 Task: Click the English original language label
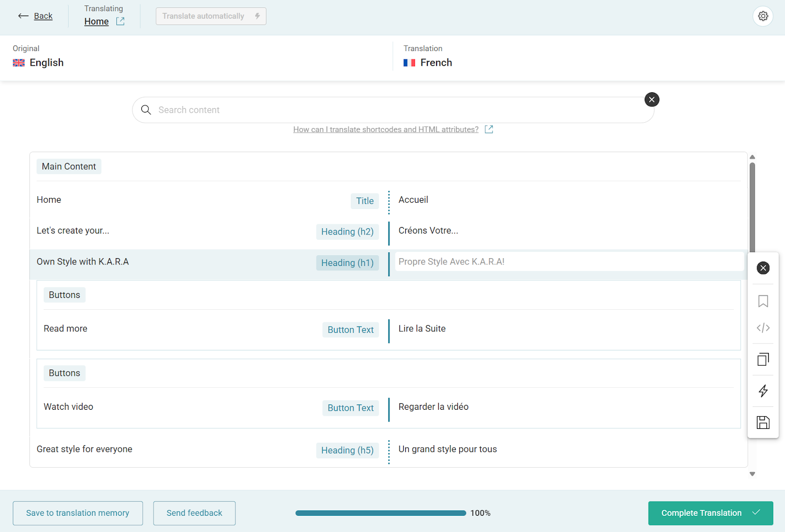47,63
